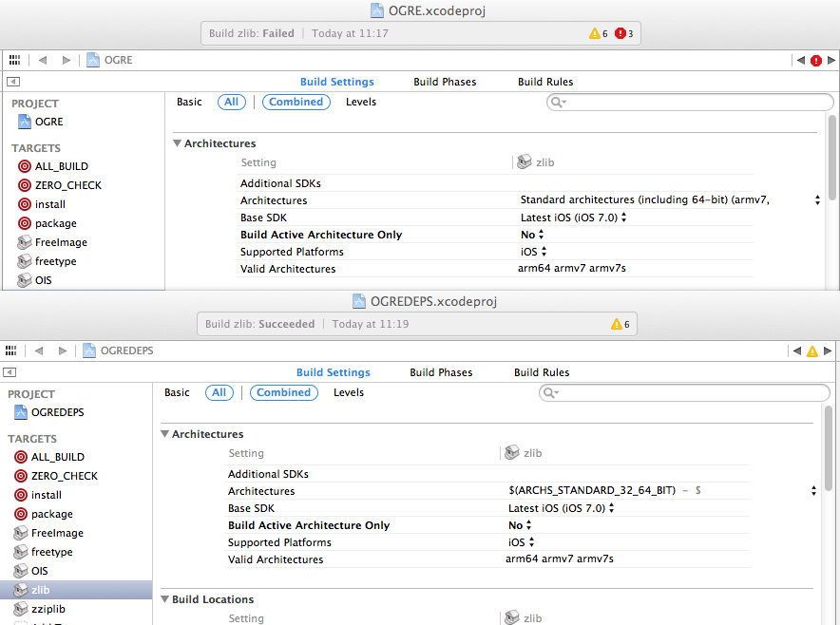Open Architectures value dropdown in OGRE window
This screenshot has width=840, height=625.
point(817,200)
